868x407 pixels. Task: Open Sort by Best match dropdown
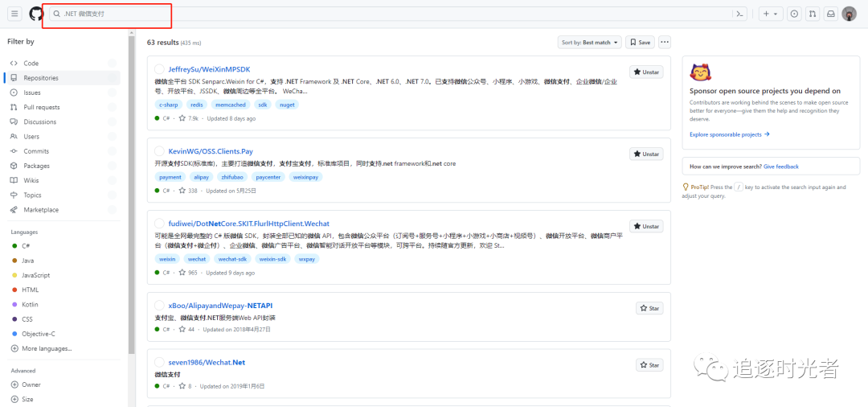pos(590,42)
